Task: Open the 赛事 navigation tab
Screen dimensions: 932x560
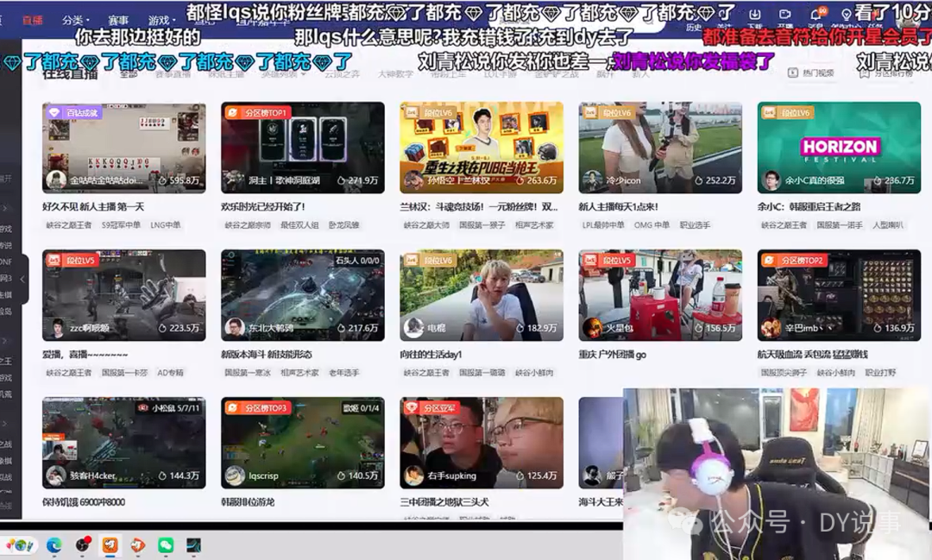Action: (118, 20)
